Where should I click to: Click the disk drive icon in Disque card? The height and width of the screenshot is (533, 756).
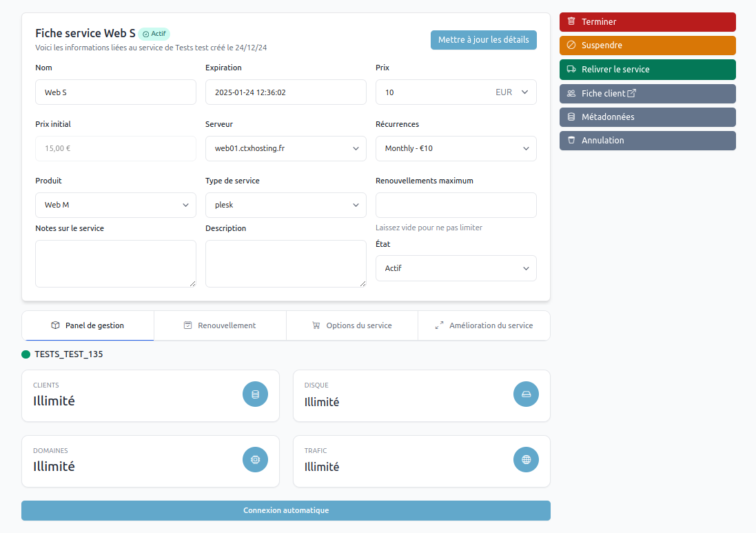tap(526, 394)
